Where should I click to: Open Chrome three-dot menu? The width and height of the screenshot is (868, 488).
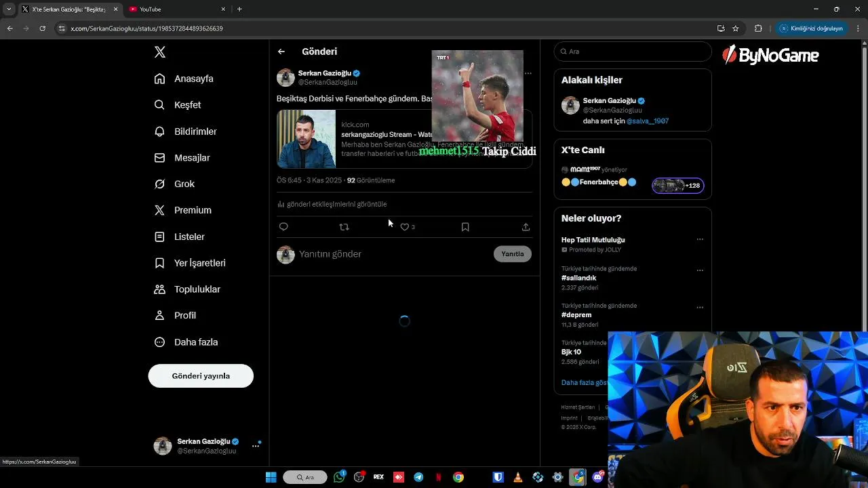tap(859, 28)
